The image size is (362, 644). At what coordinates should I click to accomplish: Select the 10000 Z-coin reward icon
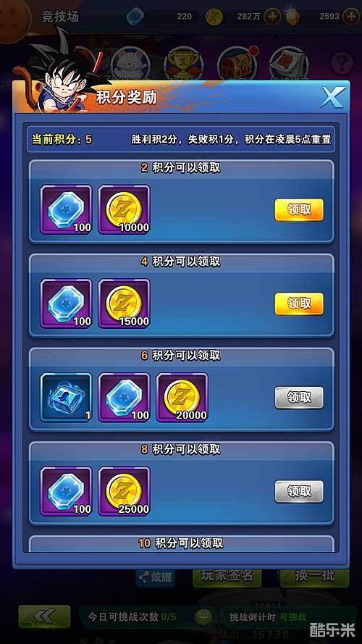coord(124,210)
